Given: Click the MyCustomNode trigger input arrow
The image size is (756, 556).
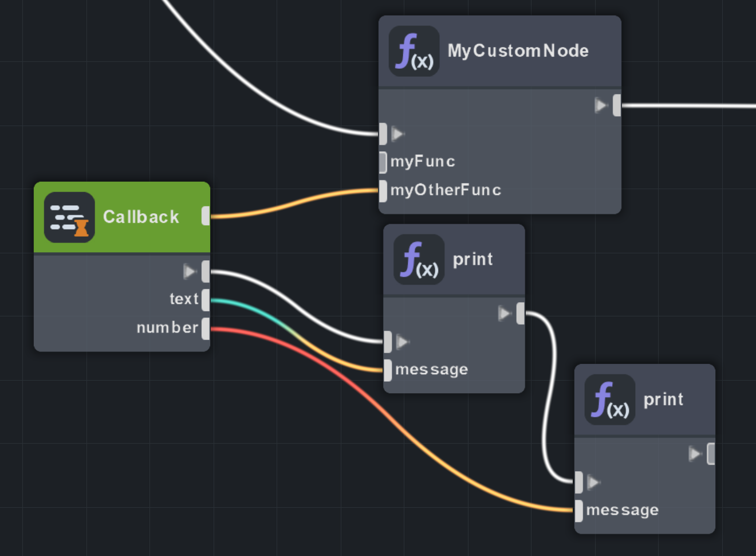Looking at the screenshot, I should point(397,134).
